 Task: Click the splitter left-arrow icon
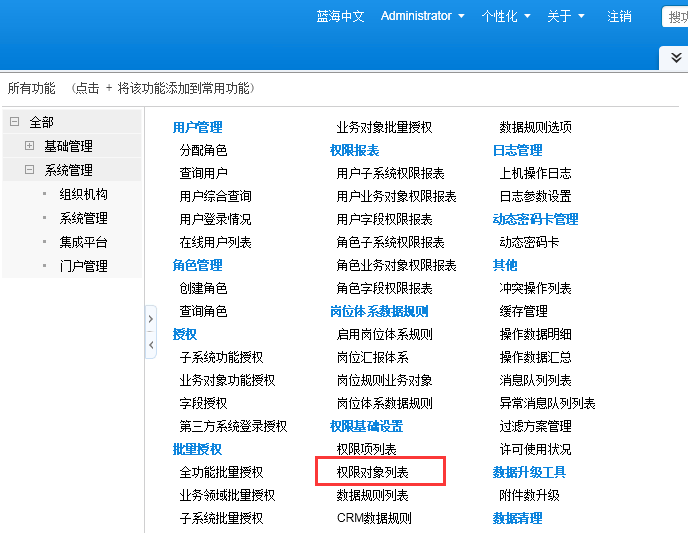pyautogui.click(x=151, y=345)
